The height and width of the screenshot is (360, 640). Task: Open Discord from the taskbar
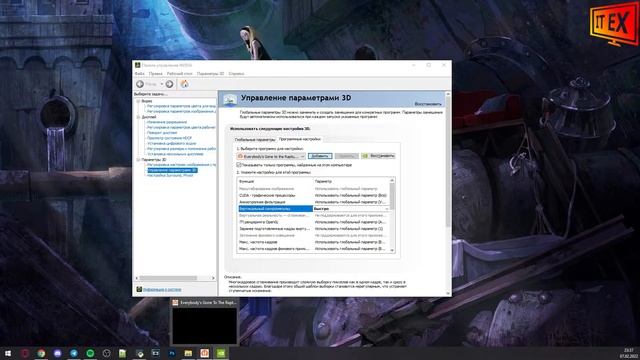[x=58, y=353]
